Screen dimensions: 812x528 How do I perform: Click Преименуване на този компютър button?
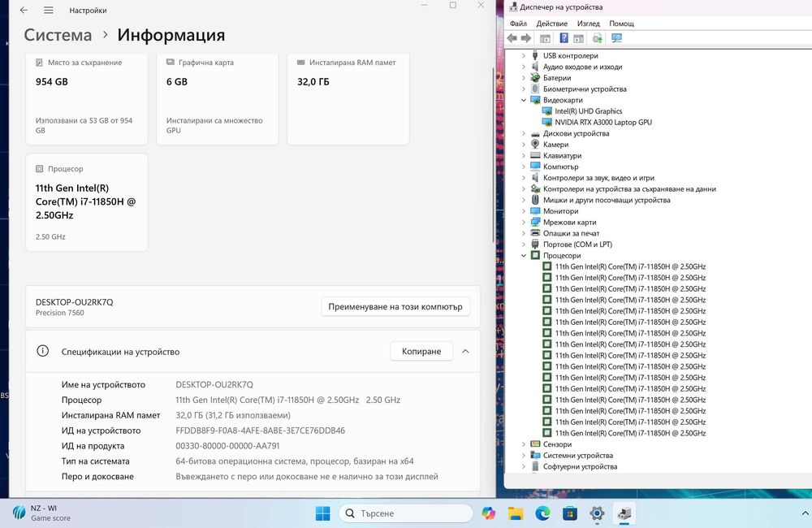395,306
